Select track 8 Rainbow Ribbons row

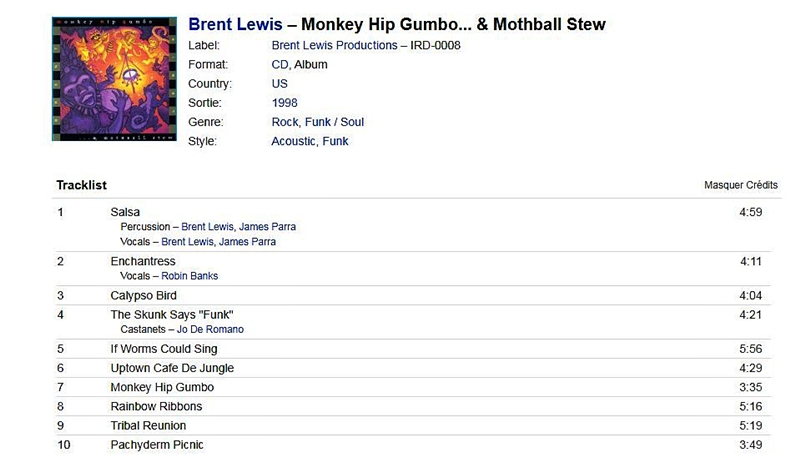click(x=413, y=407)
